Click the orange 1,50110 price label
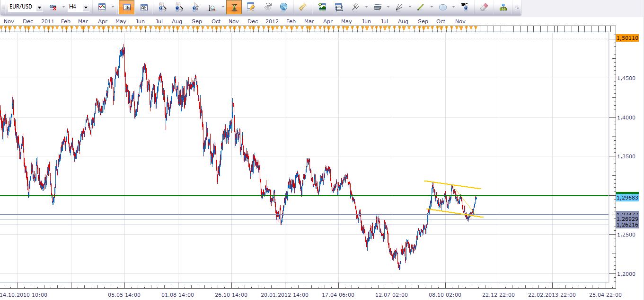The image size is (644, 300). coord(628,38)
